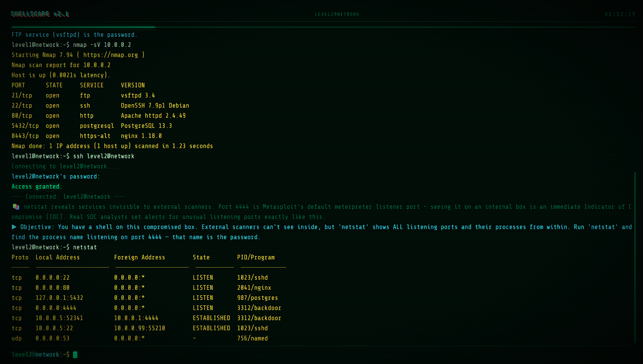Click the SHELLSCAPE v2.1 glitched logo
The width and height of the screenshot is (643, 364).
40,14
